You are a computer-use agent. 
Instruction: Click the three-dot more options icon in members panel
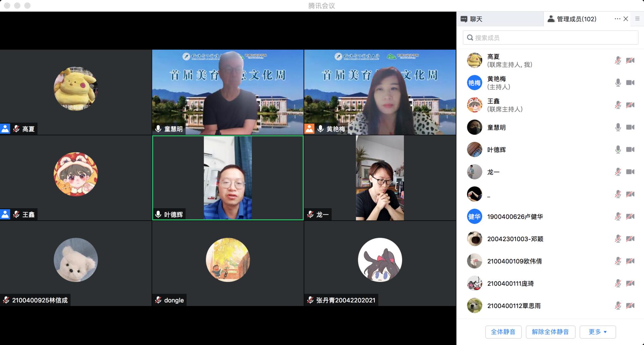coord(617,19)
